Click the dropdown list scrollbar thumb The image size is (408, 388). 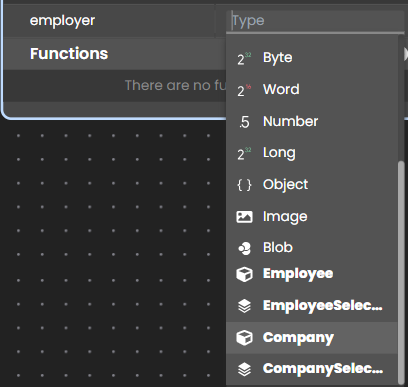[x=402, y=272]
